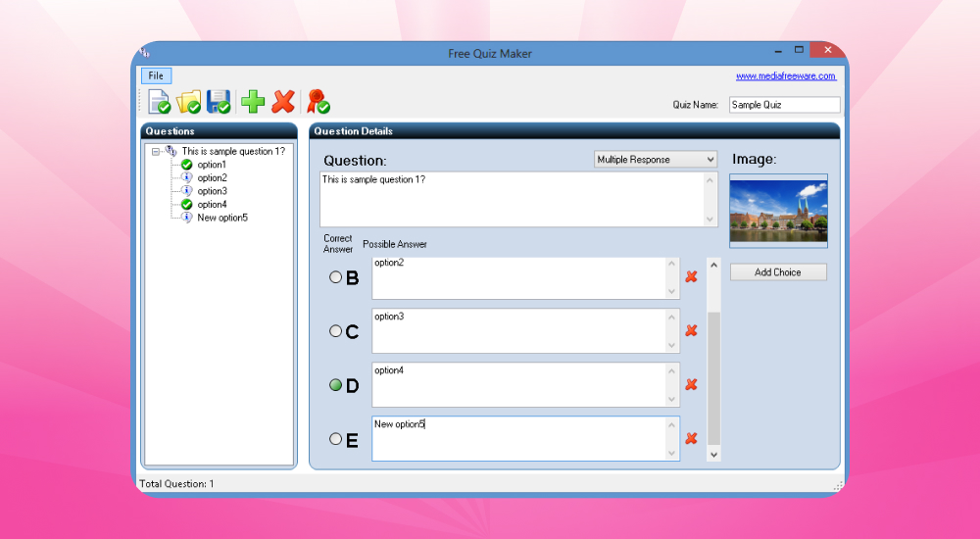Open quiz using the folder icon
Viewport: 980px width, 539px height.
point(189,101)
